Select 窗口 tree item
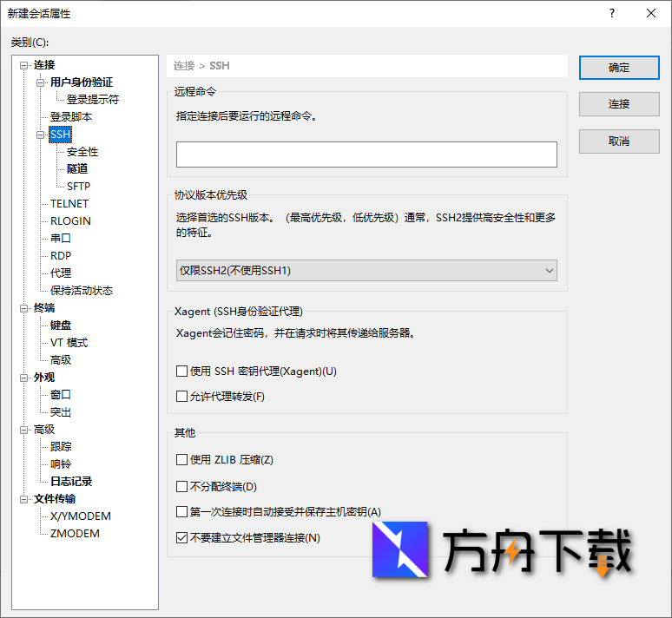The height and width of the screenshot is (618, 672). click(x=61, y=395)
